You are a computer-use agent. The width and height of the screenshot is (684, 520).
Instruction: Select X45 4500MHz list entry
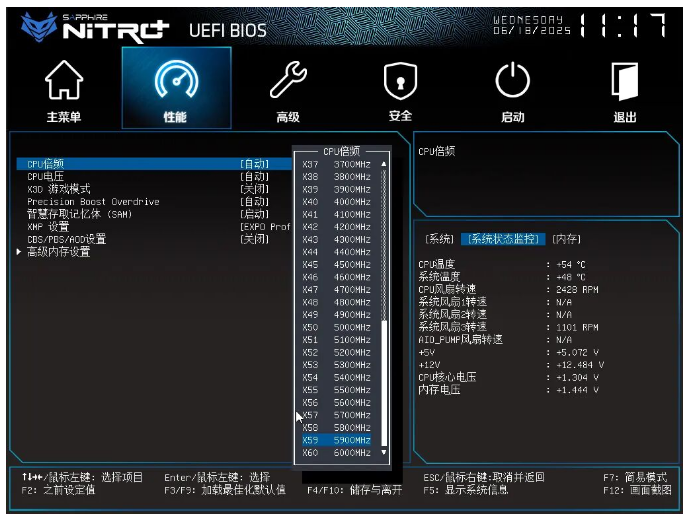[336, 264]
